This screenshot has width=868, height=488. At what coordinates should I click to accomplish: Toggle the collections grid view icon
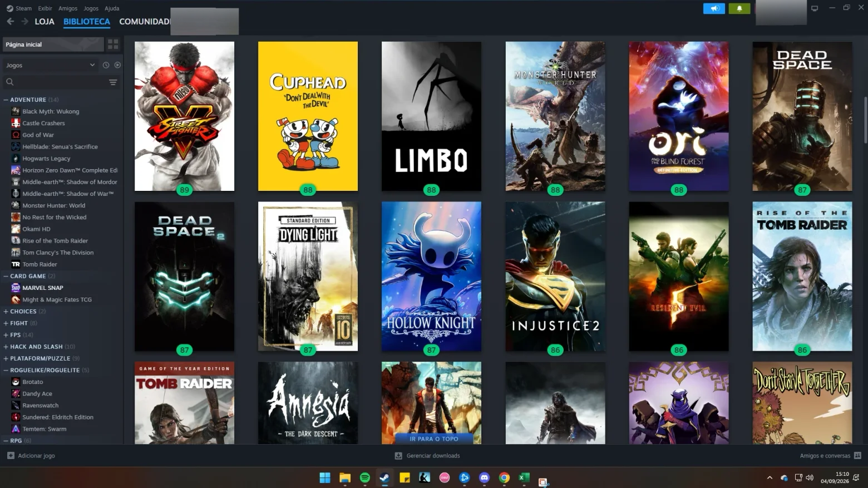[x=113, y=44]
